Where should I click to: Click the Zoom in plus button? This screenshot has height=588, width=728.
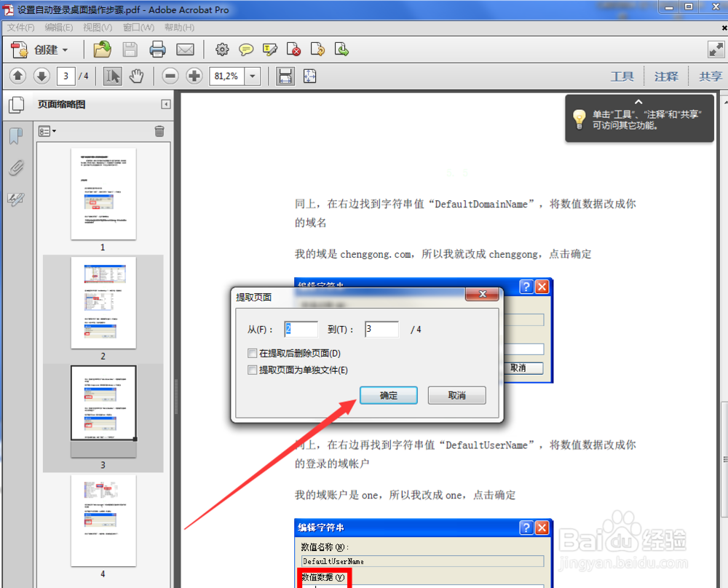pyautogui.click(x=194, y=76)
